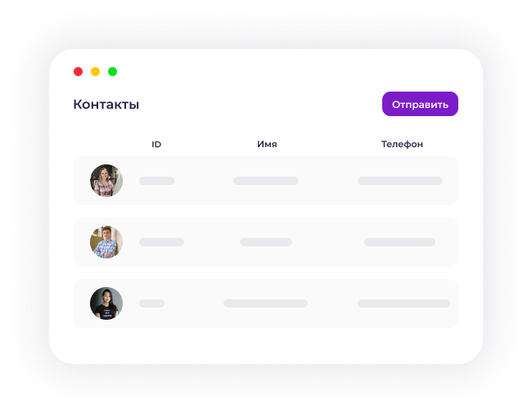Click phone placeholder in third contact row

(x=404, y=303)
